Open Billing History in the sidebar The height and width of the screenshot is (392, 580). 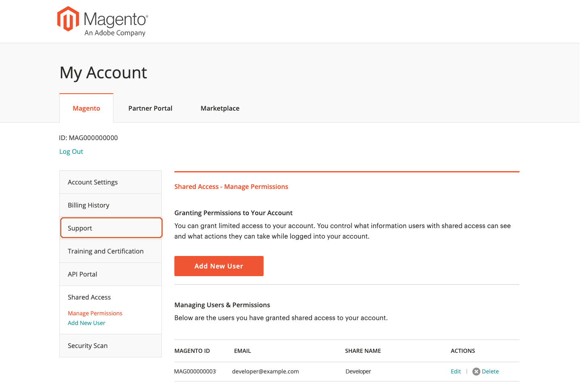point(111,205)
